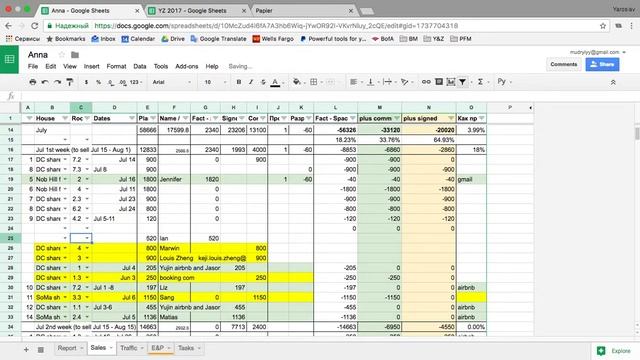
Task: Redo the last action
Action: tap(58, 82)
